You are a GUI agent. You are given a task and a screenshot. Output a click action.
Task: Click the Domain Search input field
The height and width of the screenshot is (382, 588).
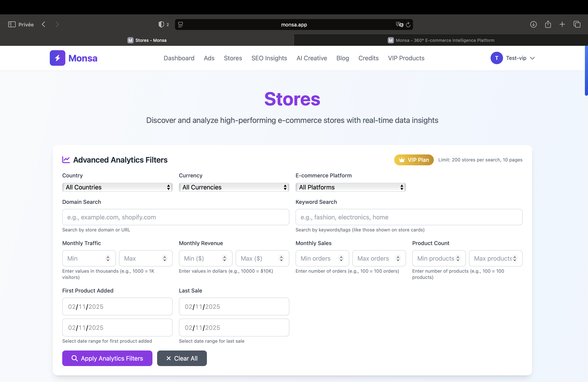coord(176,217)
